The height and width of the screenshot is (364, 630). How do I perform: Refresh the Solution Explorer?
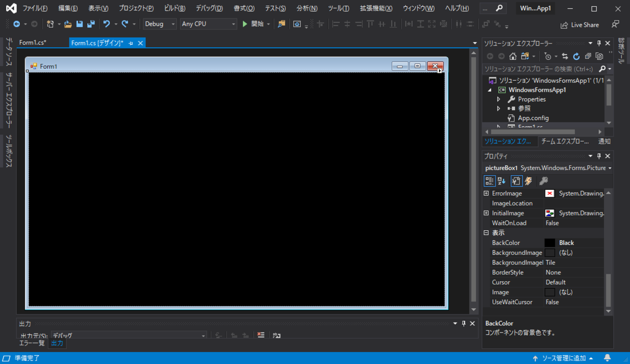pos(576,56)
